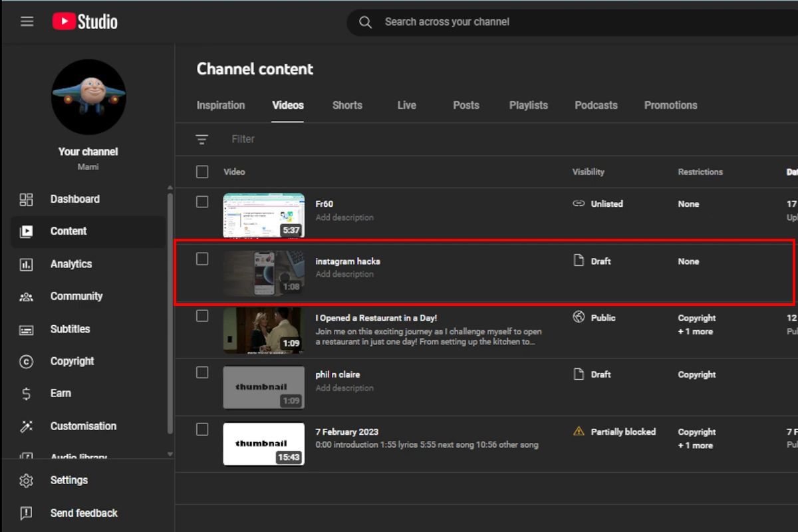
Task: Click the Draft icon for instagram hacks
Action: [x=579, y=261]
